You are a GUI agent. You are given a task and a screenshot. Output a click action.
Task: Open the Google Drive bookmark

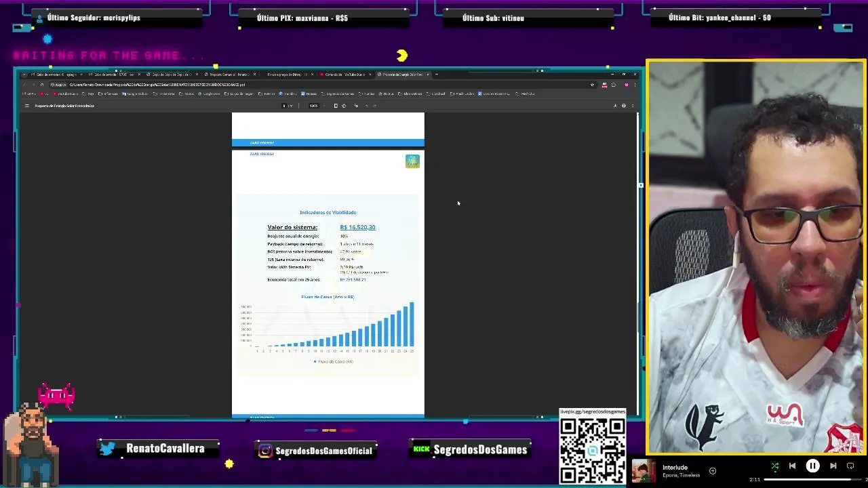208,94
